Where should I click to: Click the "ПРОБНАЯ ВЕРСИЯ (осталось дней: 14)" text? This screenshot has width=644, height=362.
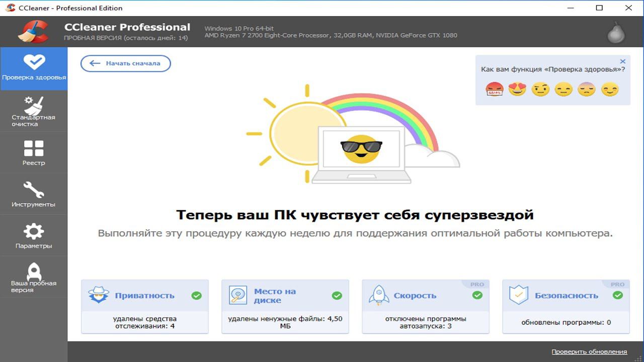pos(126,38)
